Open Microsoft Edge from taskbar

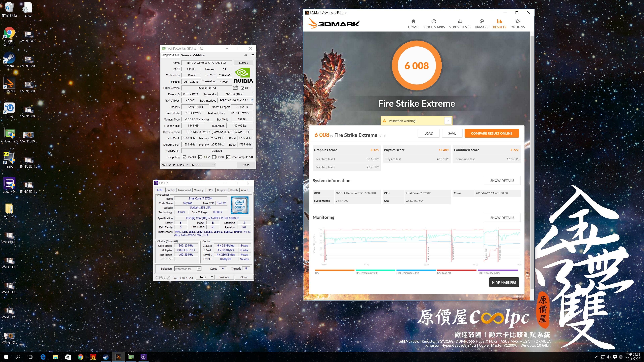pyautogui.click(x=43, y=357)
